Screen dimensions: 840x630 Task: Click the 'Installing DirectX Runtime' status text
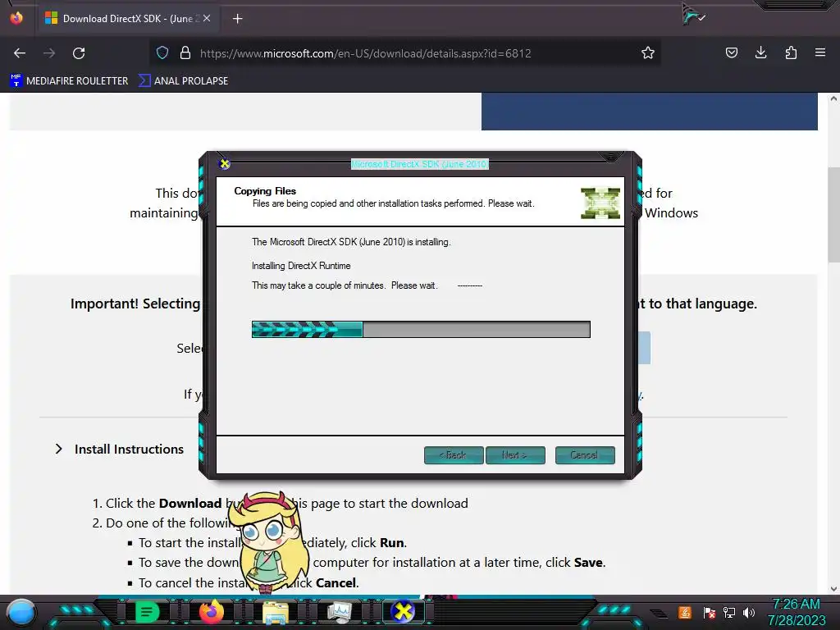[x=301, y=266]
